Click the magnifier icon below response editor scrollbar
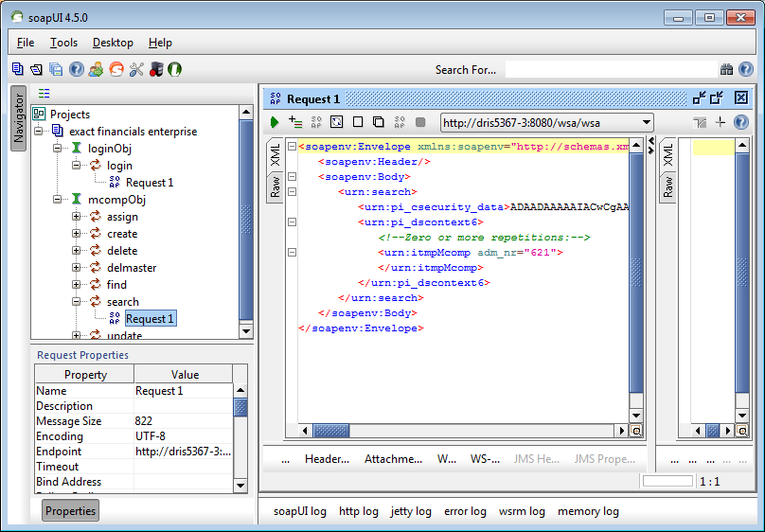 click(x=741, y=431)
